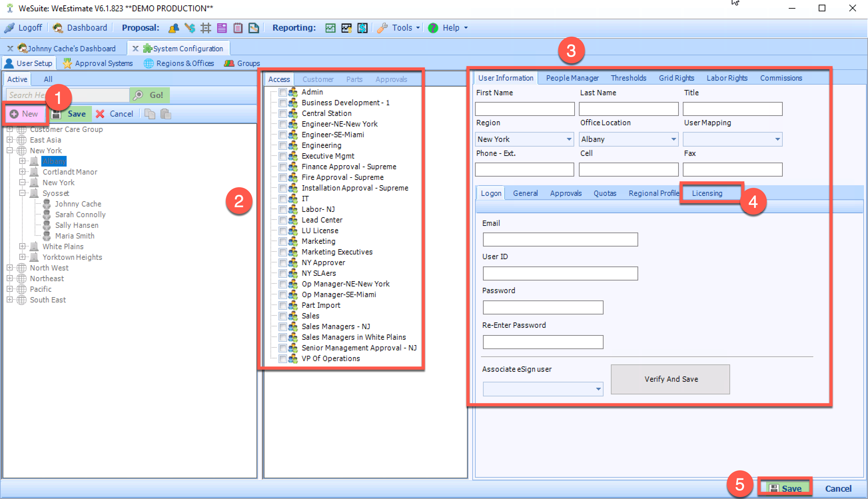This screenshot has height=499, width=868.
Task: Click the Go! search button
Action: (x=150, y=95)
